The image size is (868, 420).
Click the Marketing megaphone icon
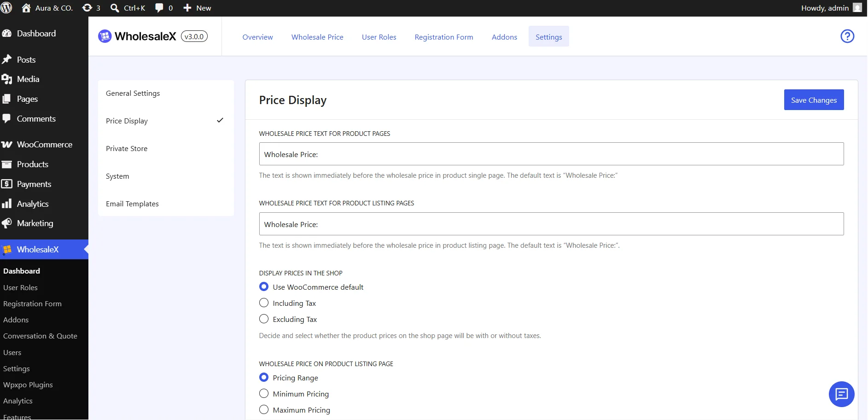pyautogui.click(x=6, y=223)
